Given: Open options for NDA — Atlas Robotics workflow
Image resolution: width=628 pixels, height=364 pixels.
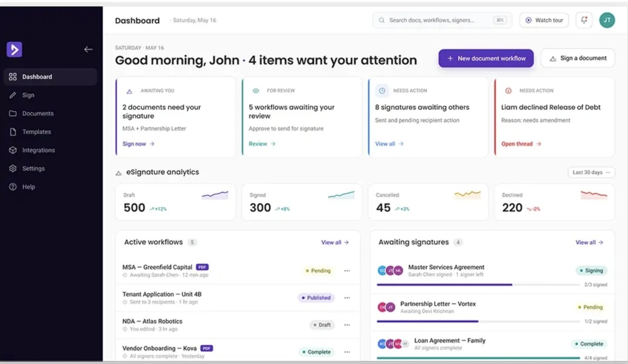Looking at the screenshot, I should click(347, 325).
